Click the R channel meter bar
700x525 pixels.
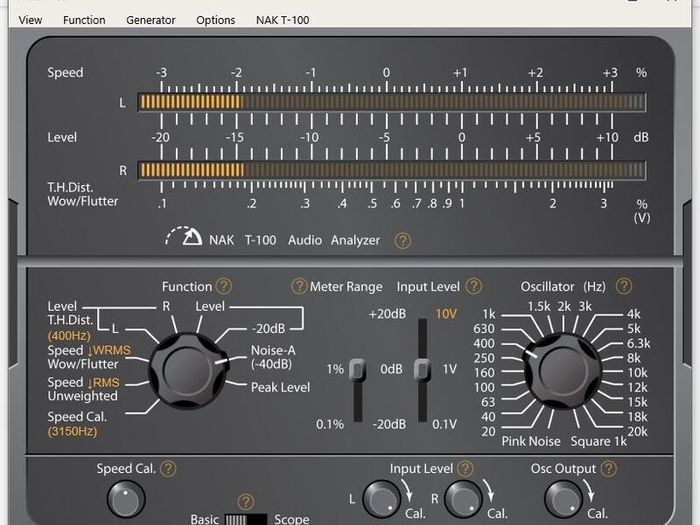392,170
